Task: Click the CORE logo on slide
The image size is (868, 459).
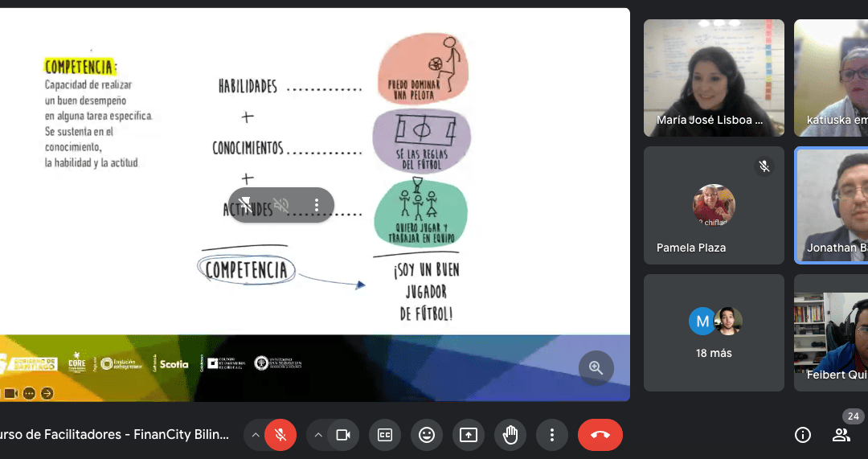Action: [x=77, y=363]
